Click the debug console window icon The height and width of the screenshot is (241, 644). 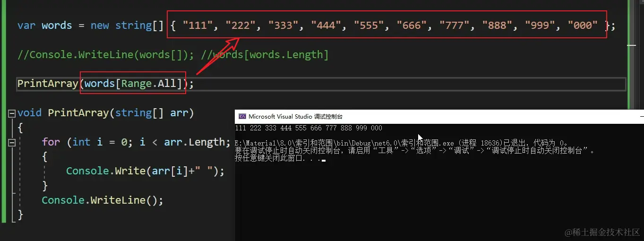pyautogui.click(x=242, y=116)
